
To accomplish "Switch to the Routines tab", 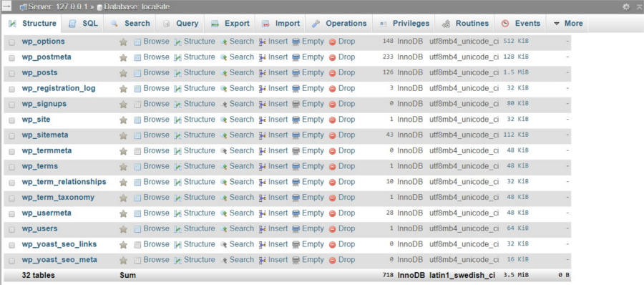I will tap(465, 24).
